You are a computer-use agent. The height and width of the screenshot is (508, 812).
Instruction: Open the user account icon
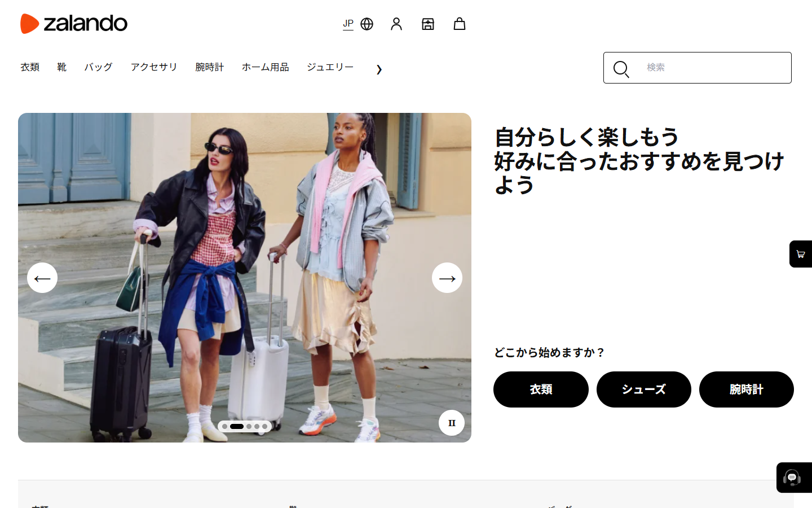pos(396,24)
